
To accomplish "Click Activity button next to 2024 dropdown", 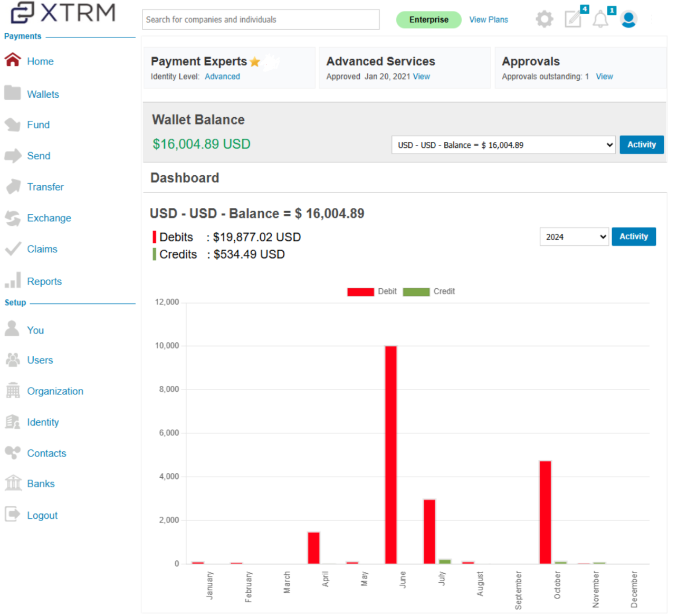I will coord(634,236).
